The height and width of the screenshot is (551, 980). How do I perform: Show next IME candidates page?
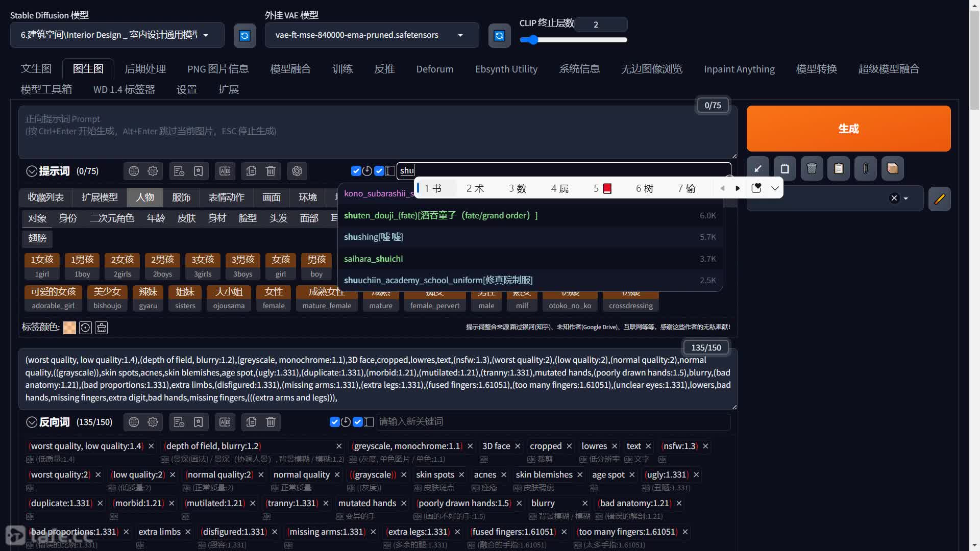pos(738,188)
